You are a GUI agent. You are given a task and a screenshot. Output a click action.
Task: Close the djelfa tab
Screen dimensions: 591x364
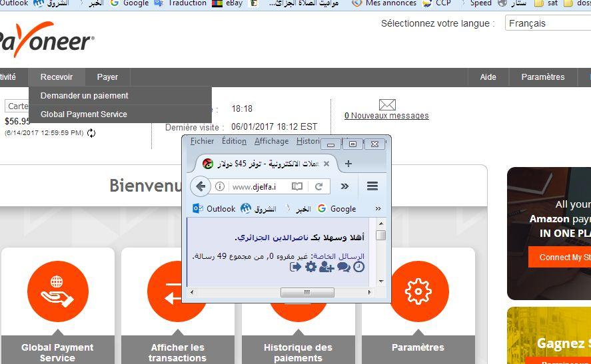click(x=326, y=164)
